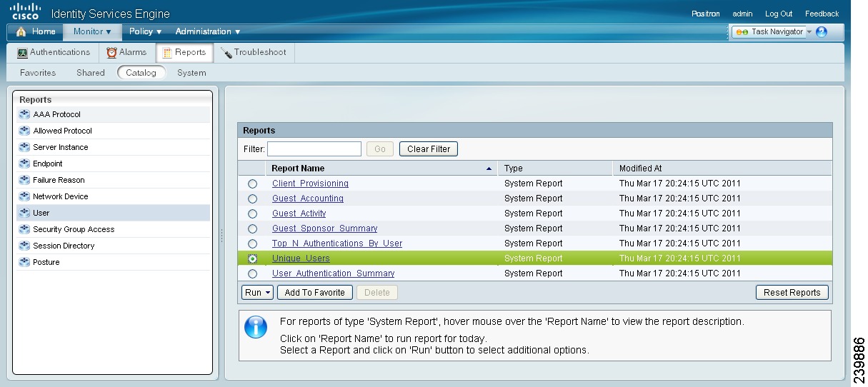Click the Troubleshoot tool icon
This screenshot has height=387, width=868.
226,53
